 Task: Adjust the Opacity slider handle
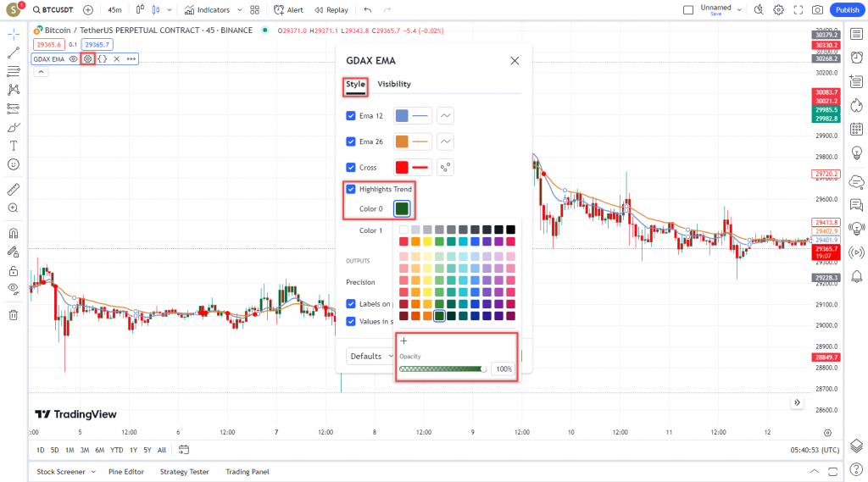484,369
